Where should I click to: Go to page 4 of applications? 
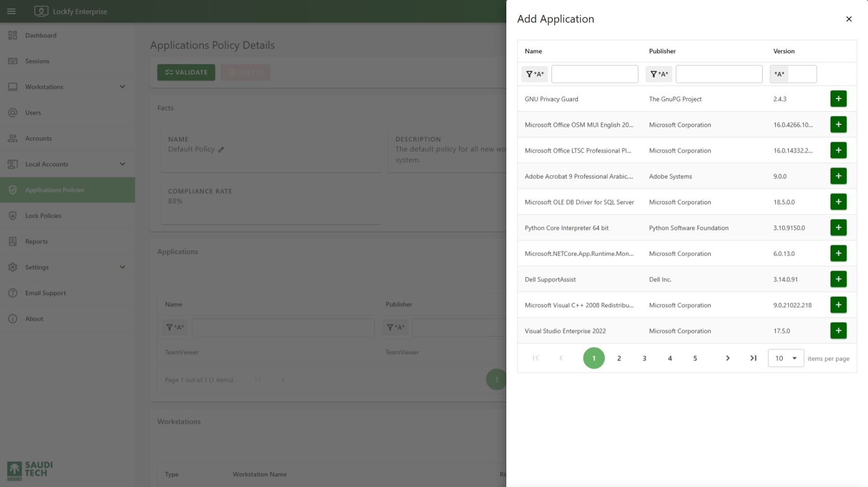670,358
